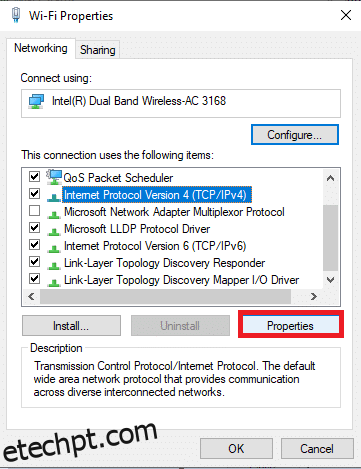Click the vertical scrollbar thumb in items list
361x469 pixels.
pos(330,238)
